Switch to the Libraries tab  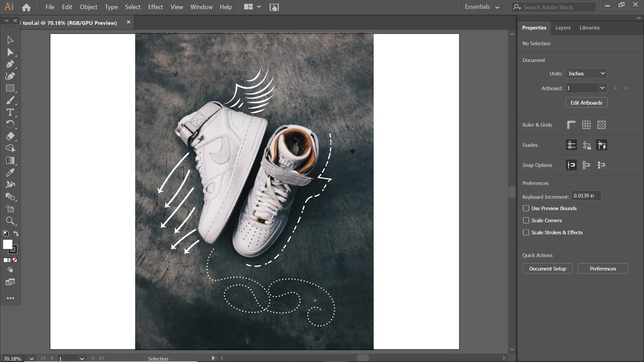[589, 27]
